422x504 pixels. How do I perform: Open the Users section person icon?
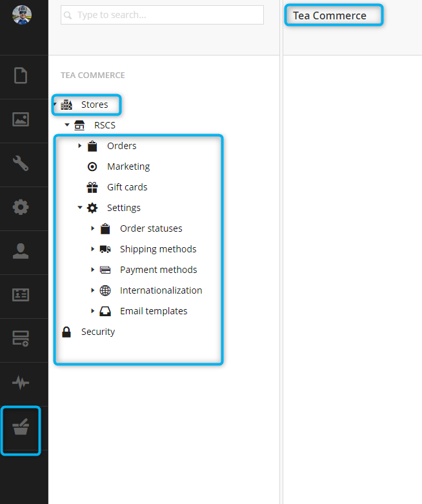click(x=21, y=251)
